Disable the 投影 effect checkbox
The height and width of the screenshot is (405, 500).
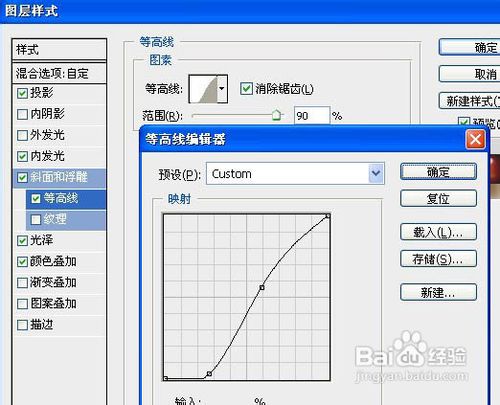tap(22, 93)
